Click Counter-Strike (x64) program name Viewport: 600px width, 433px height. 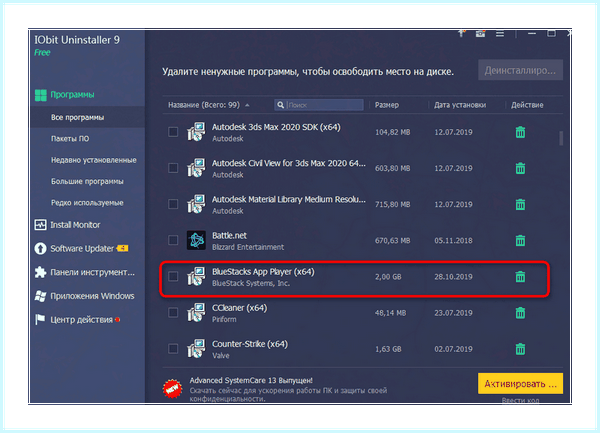[x=250, y=344]
